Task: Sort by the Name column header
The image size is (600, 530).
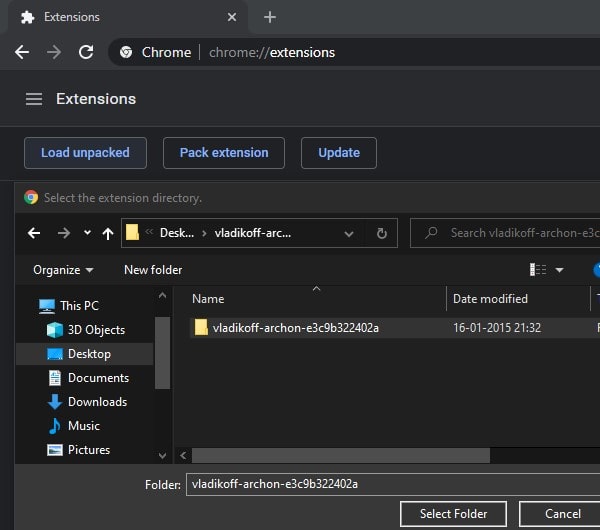Action: coord(208,299)
